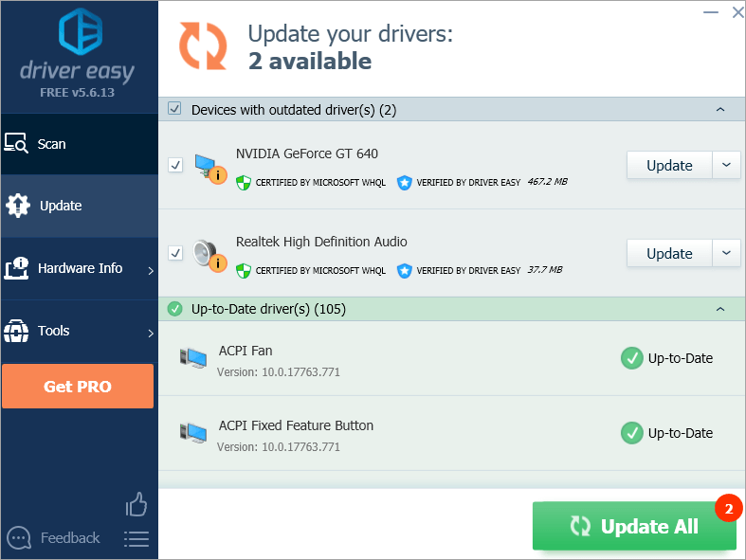This screenshot has width=746, height=560.
Task: Uncheck the NVIDIA GeForce GT 640 checkbox
Action: coord(175,165)
